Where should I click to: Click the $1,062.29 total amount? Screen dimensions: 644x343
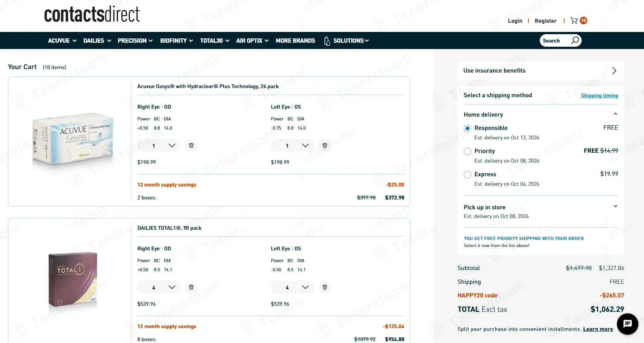click(x=607, y=310)
